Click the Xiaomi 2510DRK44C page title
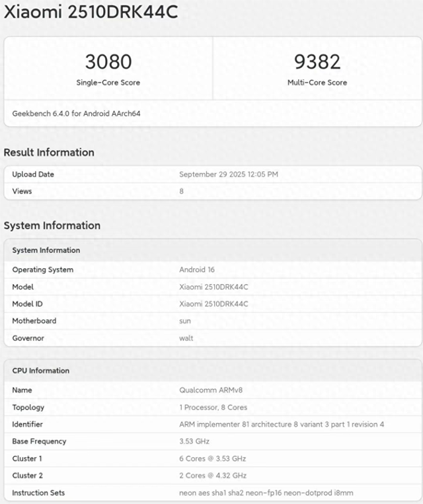 91,12
